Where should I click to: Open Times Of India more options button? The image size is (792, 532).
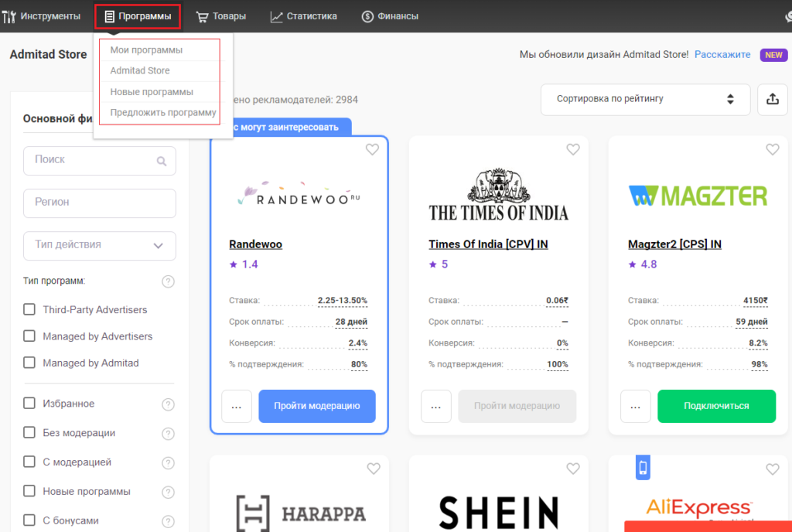(436, 406)
